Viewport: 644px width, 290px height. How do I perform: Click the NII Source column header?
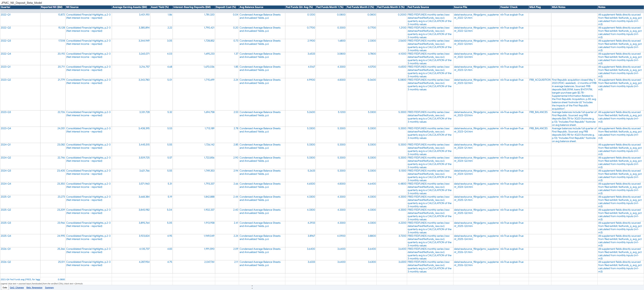pyautogui.click(x=88, y=7)
